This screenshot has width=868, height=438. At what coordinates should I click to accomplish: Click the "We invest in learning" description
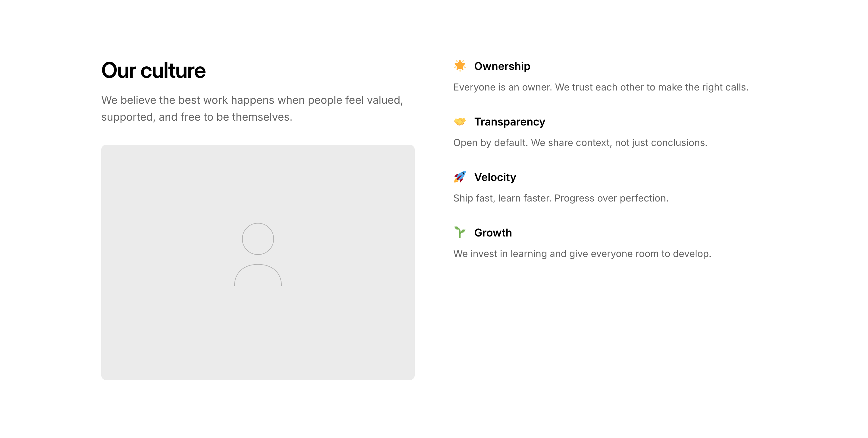(x=582, y=254)
